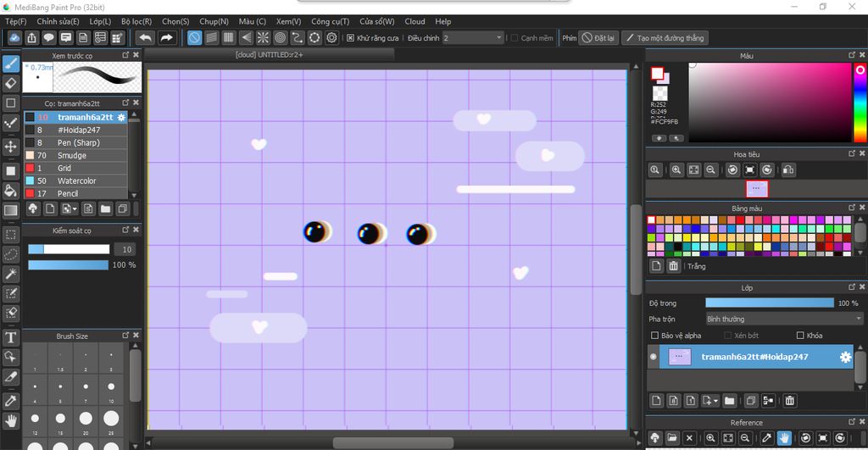Viewport: 868px width, 450px height.
Task: Select the Eyedropper tool in left toolbar
Action: pyautogui.click(x=10, y=401)
